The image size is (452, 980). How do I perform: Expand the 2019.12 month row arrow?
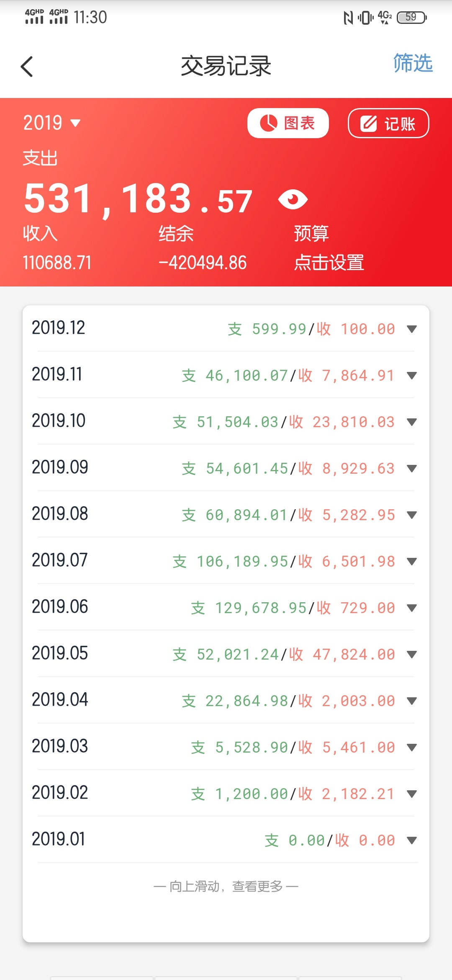tap(412, 329)
